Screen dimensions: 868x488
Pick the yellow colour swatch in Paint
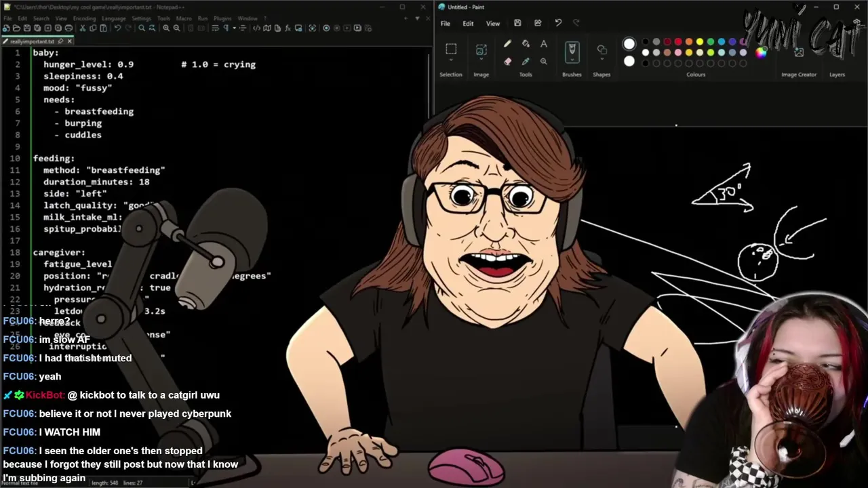[700, 42]
